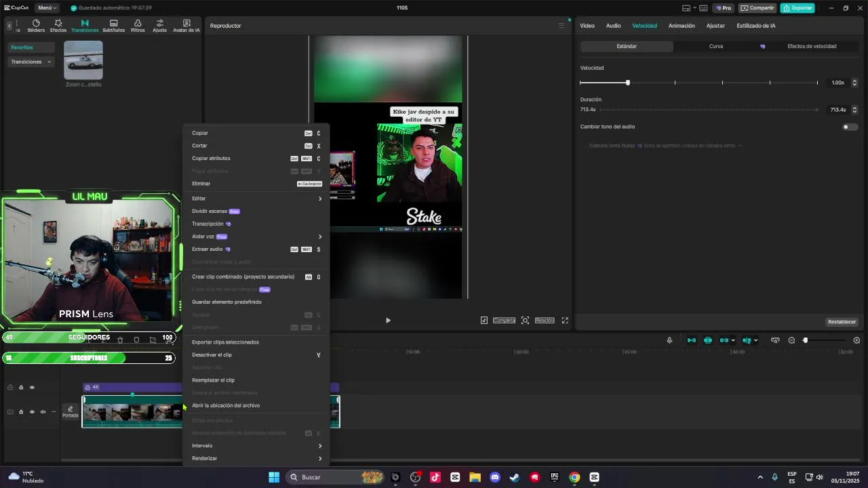Expand the Transiciones category in sidebar

[32, 62]
